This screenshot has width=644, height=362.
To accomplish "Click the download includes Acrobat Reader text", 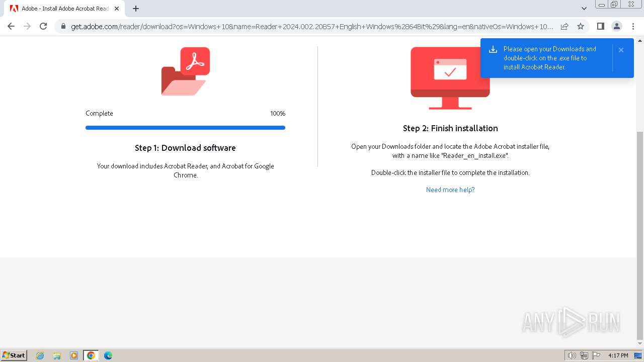I will pyautogui.click(x=185, y=170).
